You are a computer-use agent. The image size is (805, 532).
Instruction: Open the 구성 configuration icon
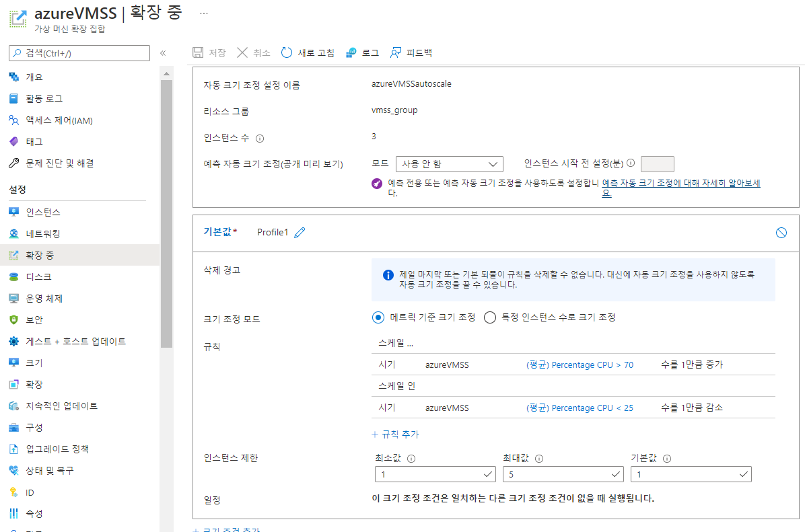(14, 427)
